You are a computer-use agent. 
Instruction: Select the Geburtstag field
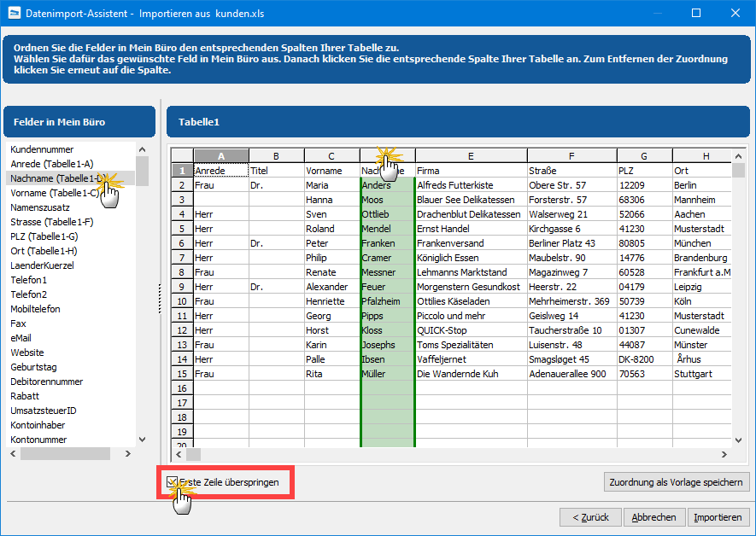tap(33, 367)
